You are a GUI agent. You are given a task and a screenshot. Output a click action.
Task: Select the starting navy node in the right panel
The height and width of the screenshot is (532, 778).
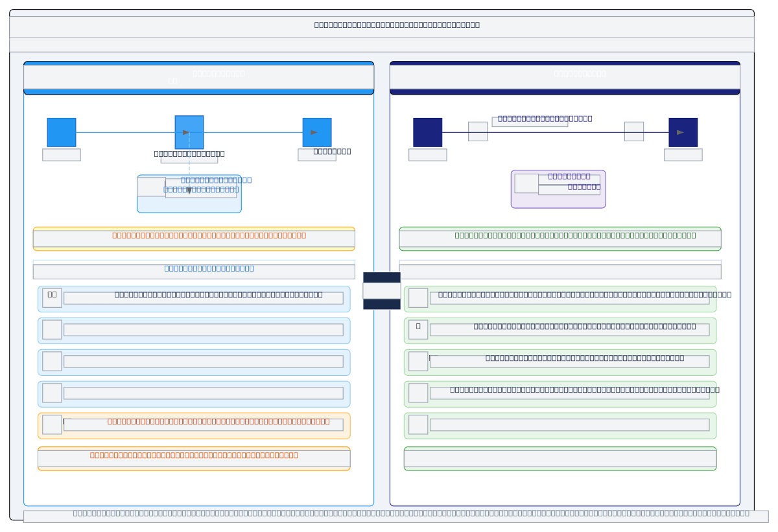click(x=427, y=132)
